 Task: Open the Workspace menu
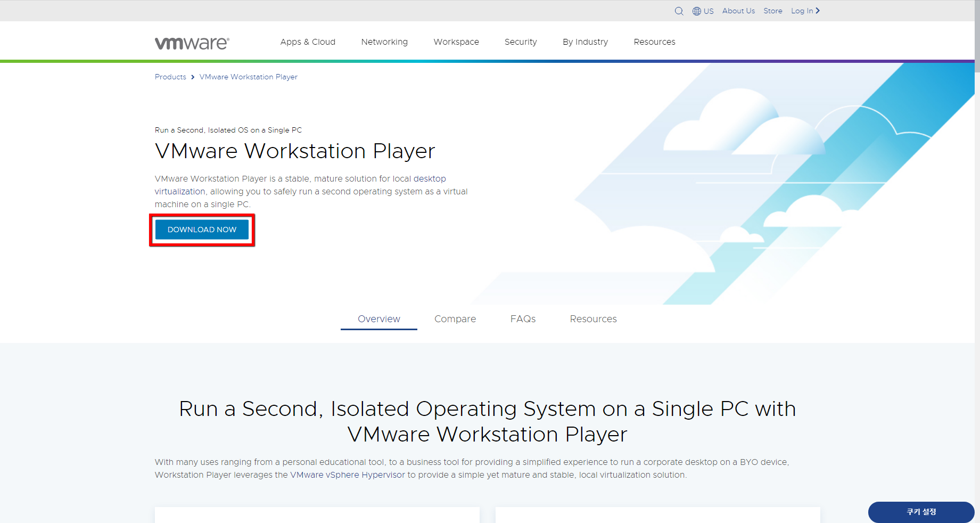[456, 42]
